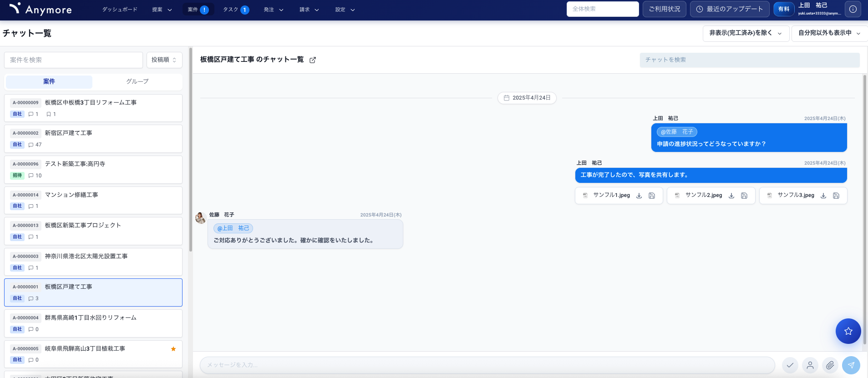The width and height of the screenshot is (868, 378).
Task: Click the person mention icon
Action: pos(810,365)
